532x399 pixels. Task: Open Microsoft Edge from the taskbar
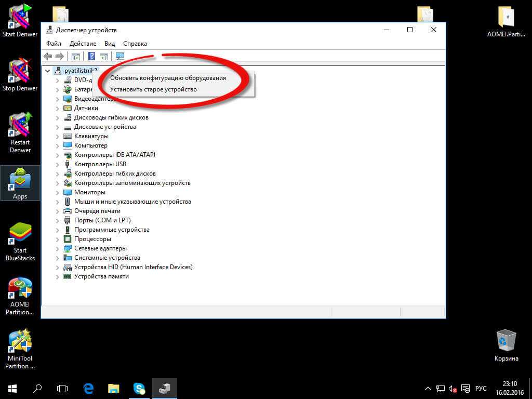[89, 388]
